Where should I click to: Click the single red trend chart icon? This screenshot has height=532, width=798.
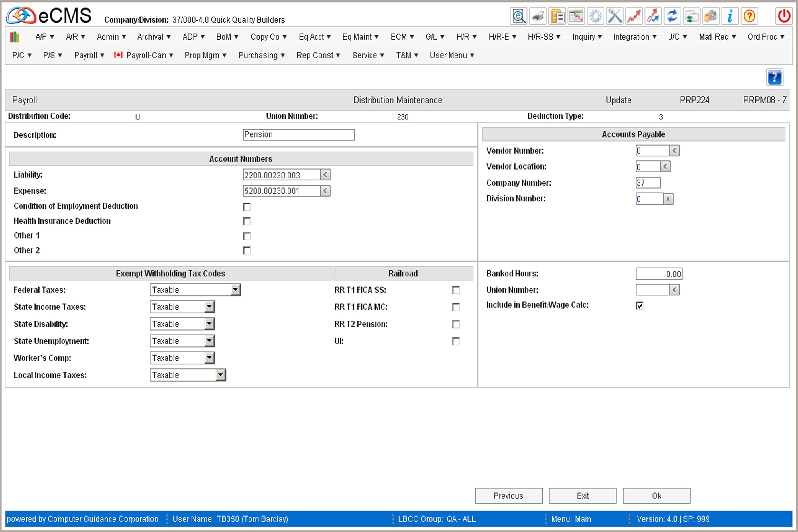(x=634, y=16)
